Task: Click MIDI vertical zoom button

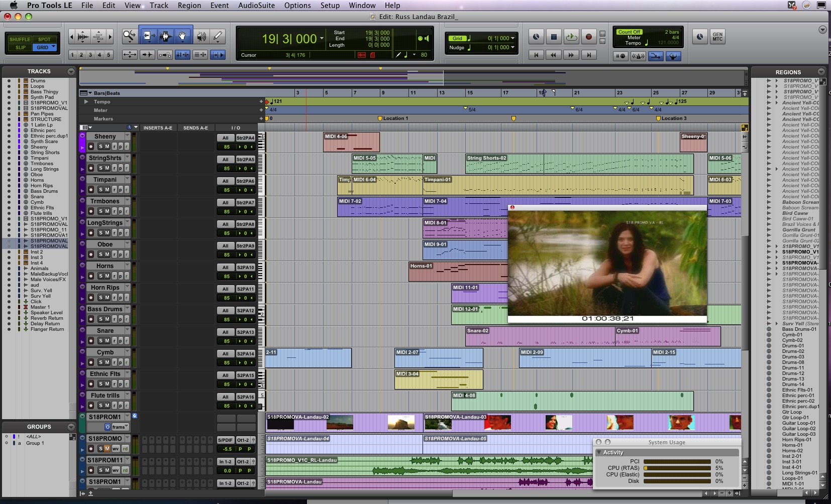Action: coord(98,36)
